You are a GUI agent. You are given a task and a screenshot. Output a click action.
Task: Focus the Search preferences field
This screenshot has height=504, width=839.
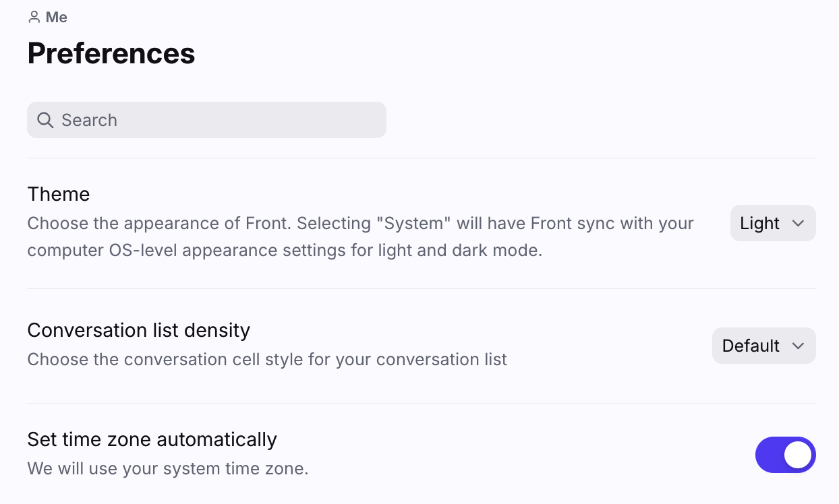(206, 120)
